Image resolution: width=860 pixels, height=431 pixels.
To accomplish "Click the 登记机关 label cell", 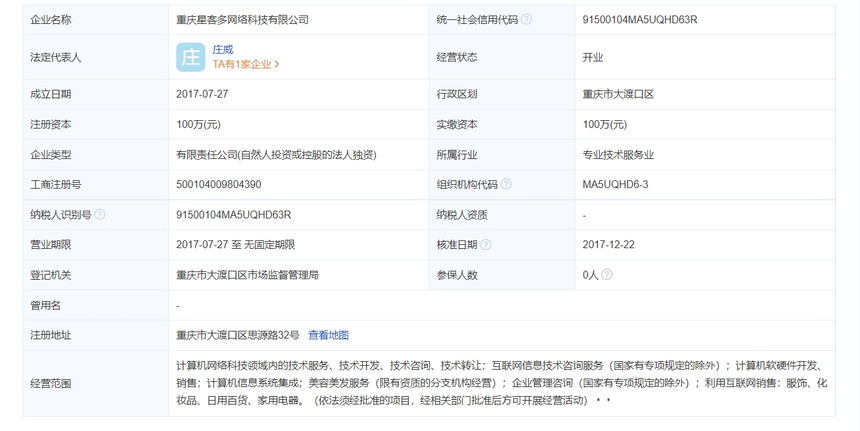I will coord(96,275).
